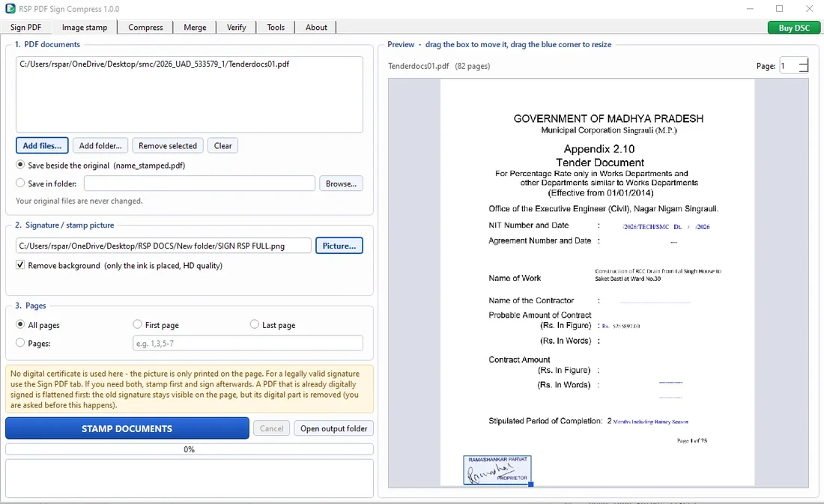Viewport: 824px width, 504px height.
Task: Select the Tenderdocs01.pdf entry in the list
Action: (x=154, y=64)
